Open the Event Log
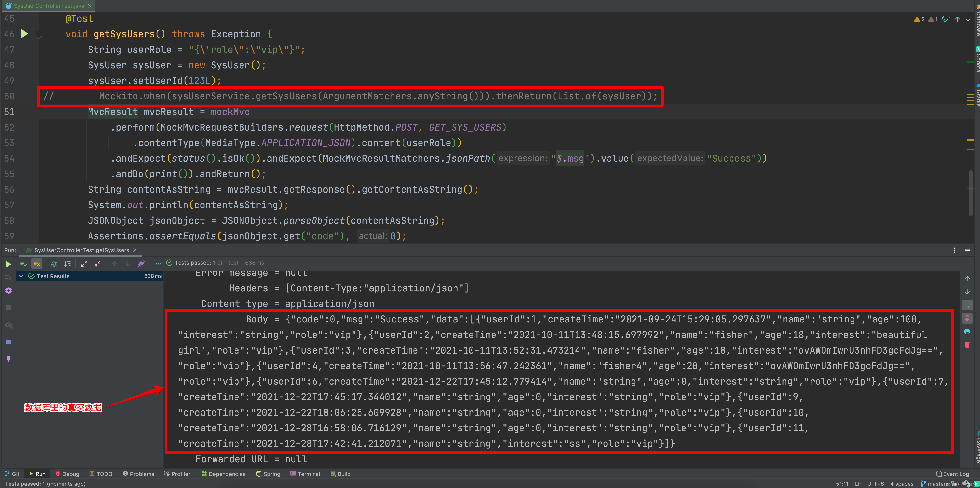 pyautogui.click(x=952, y=474)
